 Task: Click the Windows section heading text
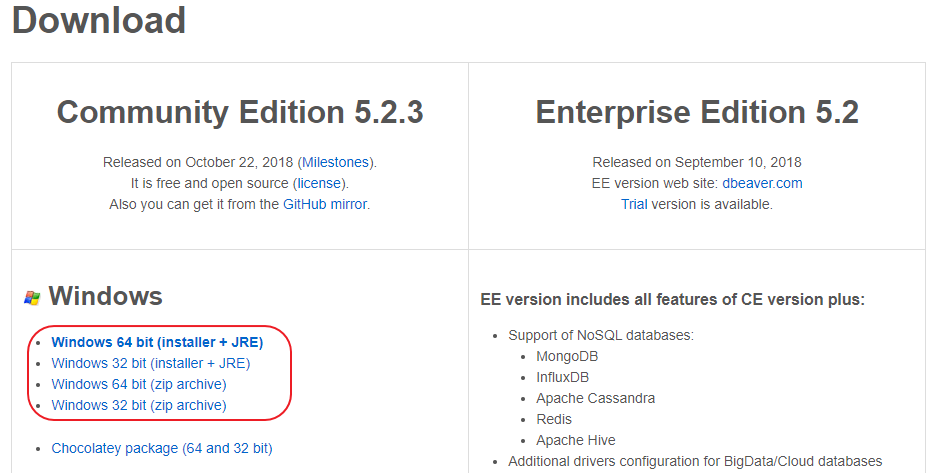click(105, 296)
